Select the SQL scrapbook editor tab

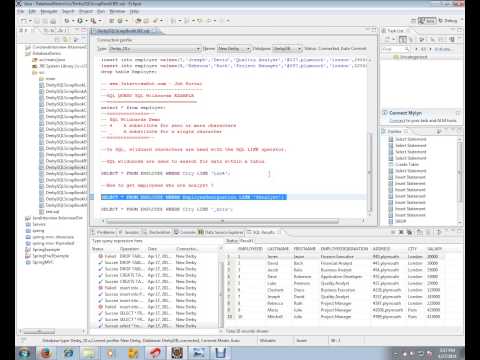click(124, 31)
